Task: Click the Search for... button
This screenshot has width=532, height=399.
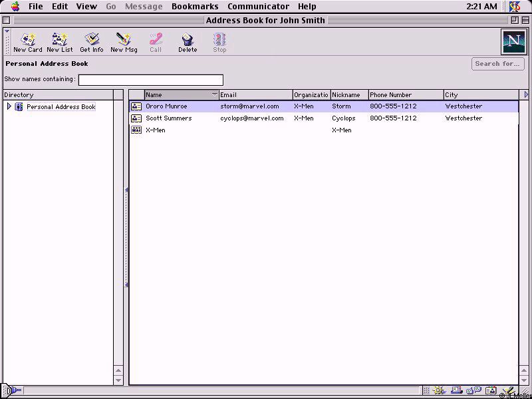Action: tap(497, 64)
